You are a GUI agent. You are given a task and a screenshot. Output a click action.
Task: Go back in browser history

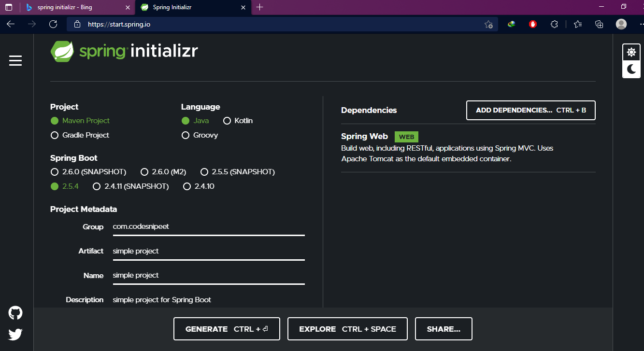[x=11, y=24]
